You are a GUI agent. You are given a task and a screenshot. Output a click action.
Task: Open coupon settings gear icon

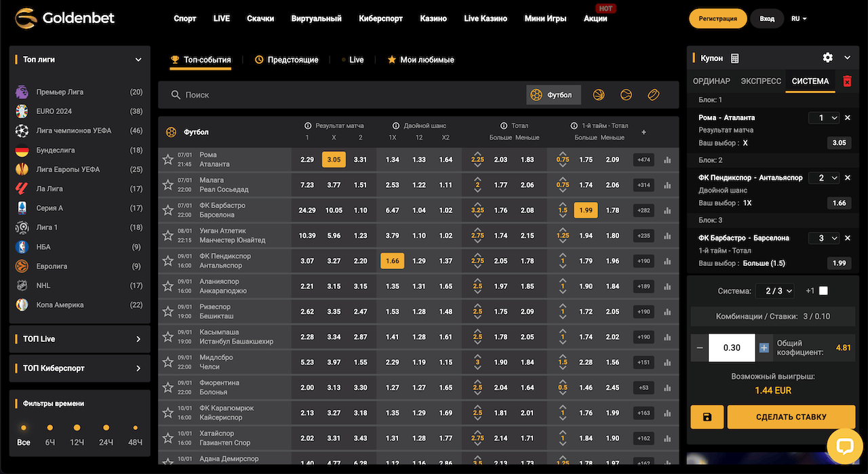[x=827, y=58]
